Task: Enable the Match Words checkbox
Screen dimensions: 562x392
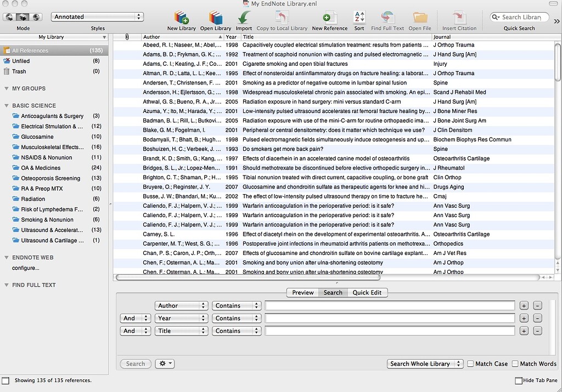Action: [515, 363]
